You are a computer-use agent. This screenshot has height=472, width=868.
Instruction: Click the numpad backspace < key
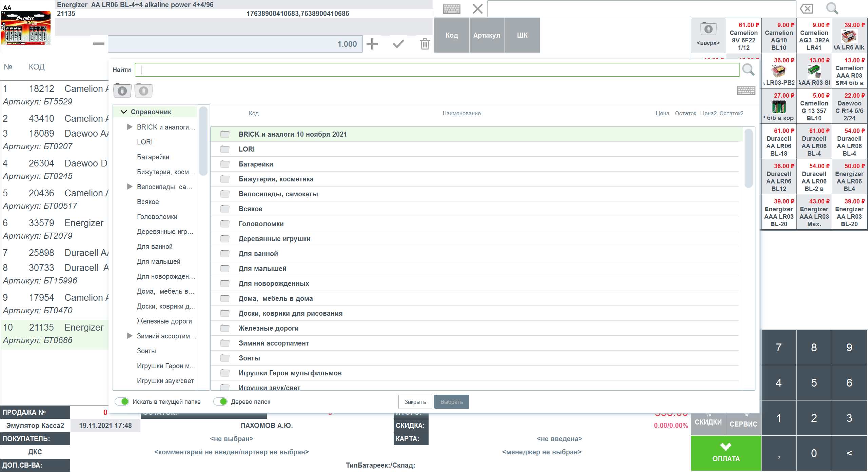(849, 453)
